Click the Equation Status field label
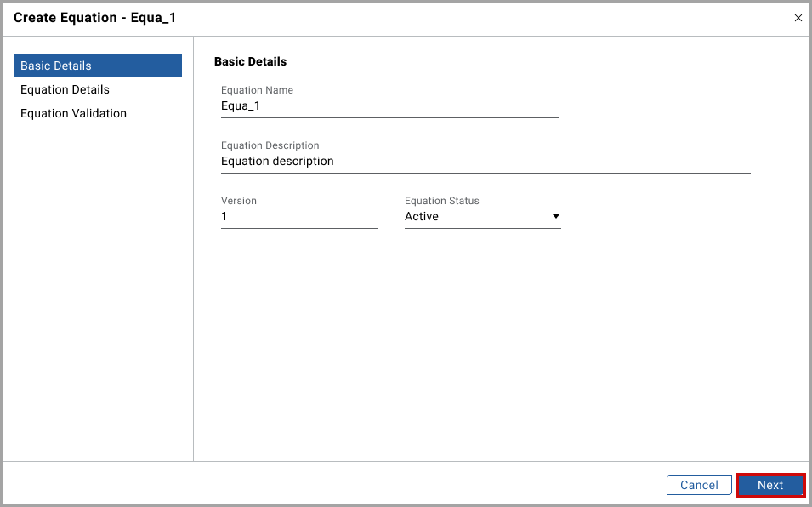 click(x=441, y=201)
